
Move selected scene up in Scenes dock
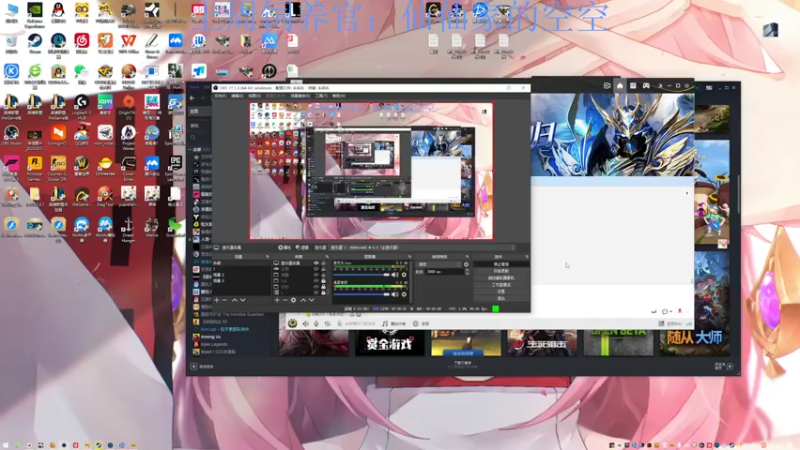234,300
